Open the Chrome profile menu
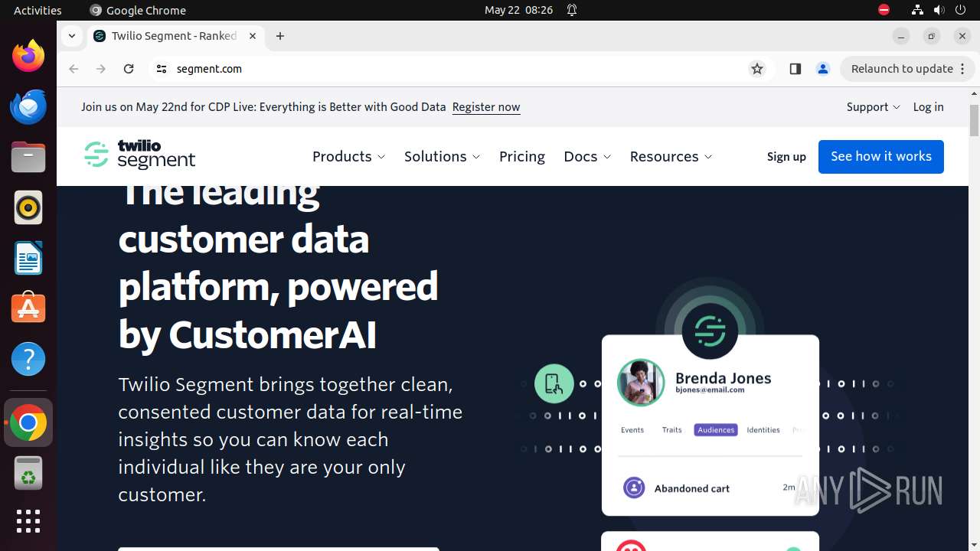Image resolution: width=980 pixels, height=551 pixels. [x=823, y=69]
